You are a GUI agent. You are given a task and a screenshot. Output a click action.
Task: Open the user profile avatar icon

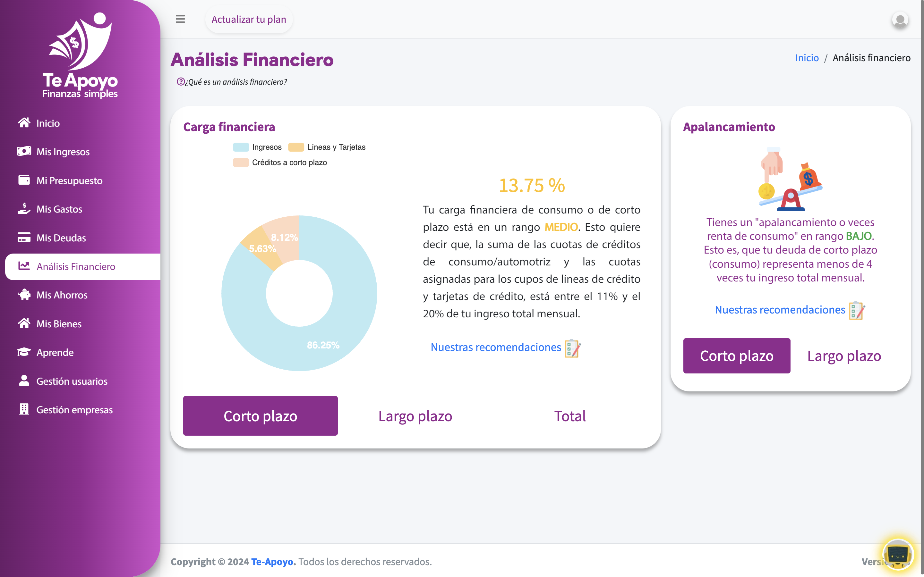pyautogui.click(x=900, y=20)
